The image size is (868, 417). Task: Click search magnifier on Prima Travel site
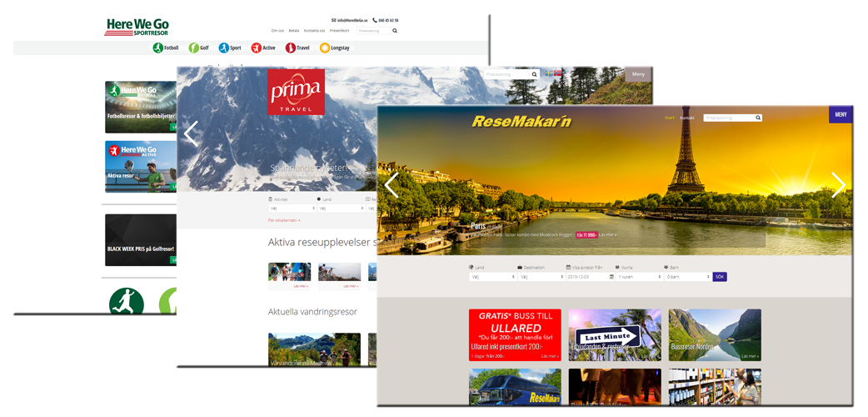click(x=534, y=73)
